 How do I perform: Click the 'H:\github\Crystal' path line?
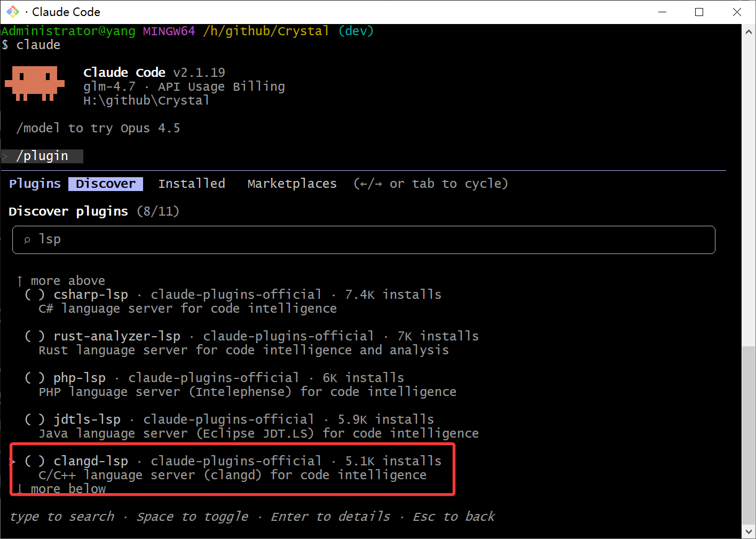(x=147, y=100)
